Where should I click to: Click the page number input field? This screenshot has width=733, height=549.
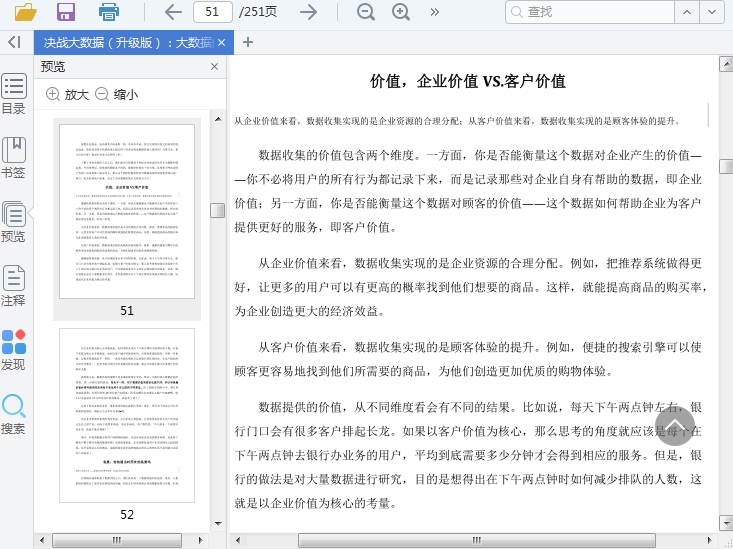point(211,12)
